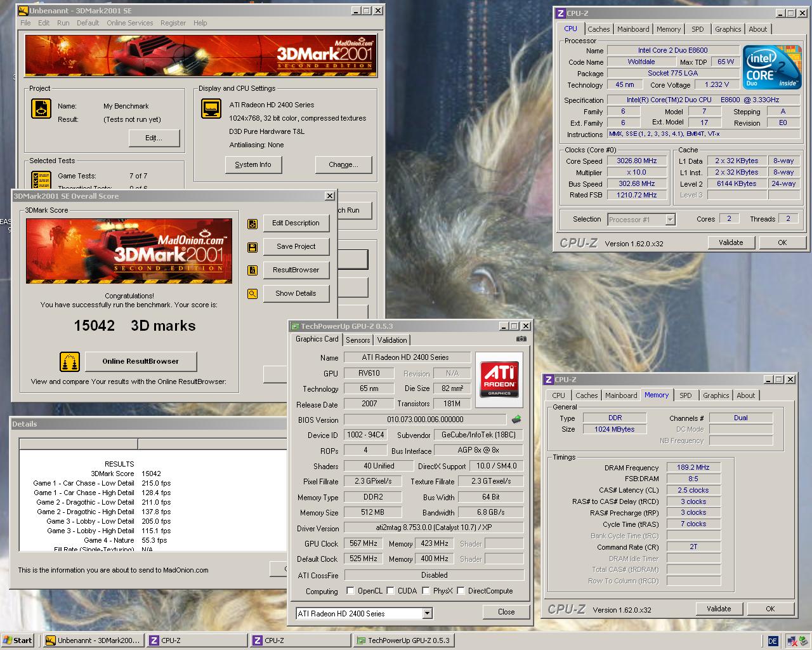Toggle the DirectCompute checkbox
Screen dimensions: 812x650
coord(461,591)
